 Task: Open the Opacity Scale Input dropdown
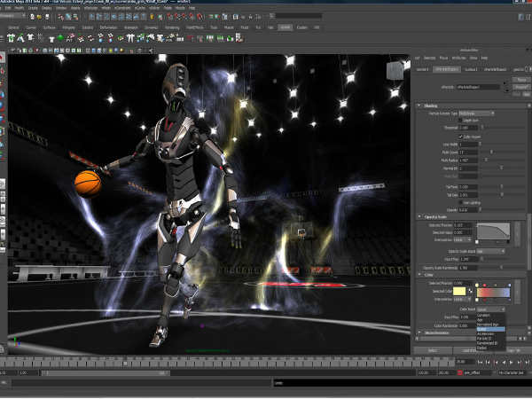pos(490,252)
